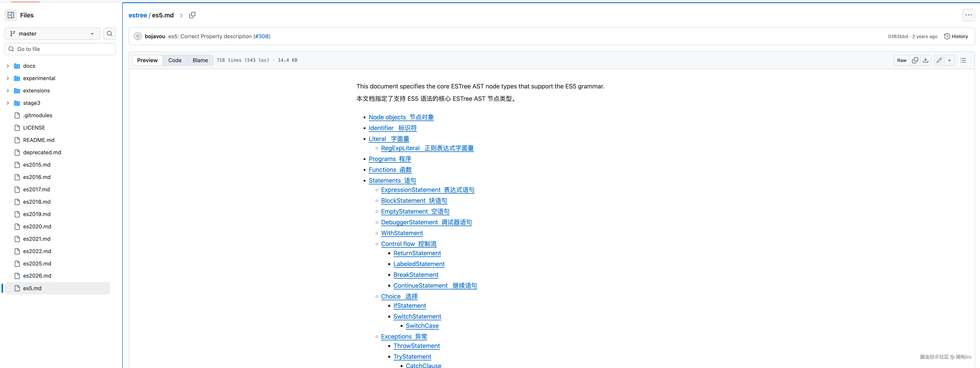Image resolution: width=980 pixels, height=368 pixels.
Task: Open the outline list icon
Action: 963,60
